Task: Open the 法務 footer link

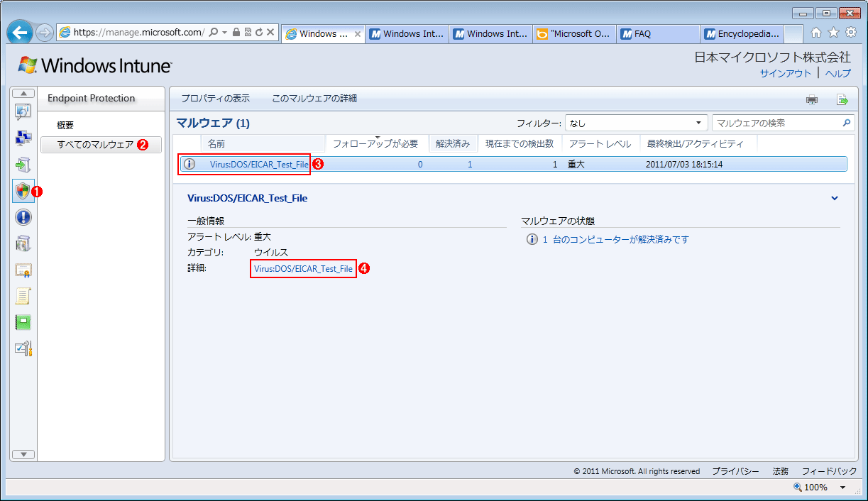Action: (x=780, y=471)
